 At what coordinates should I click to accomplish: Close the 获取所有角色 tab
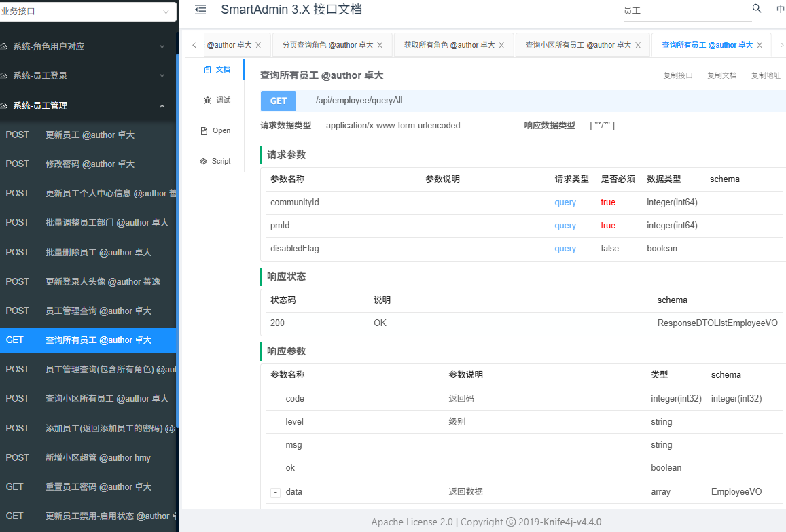click(501, 45)
